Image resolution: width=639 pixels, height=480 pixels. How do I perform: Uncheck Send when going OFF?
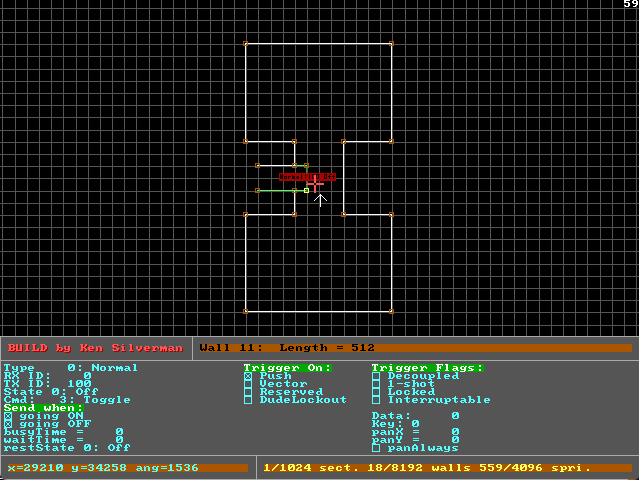pos(8,424)
